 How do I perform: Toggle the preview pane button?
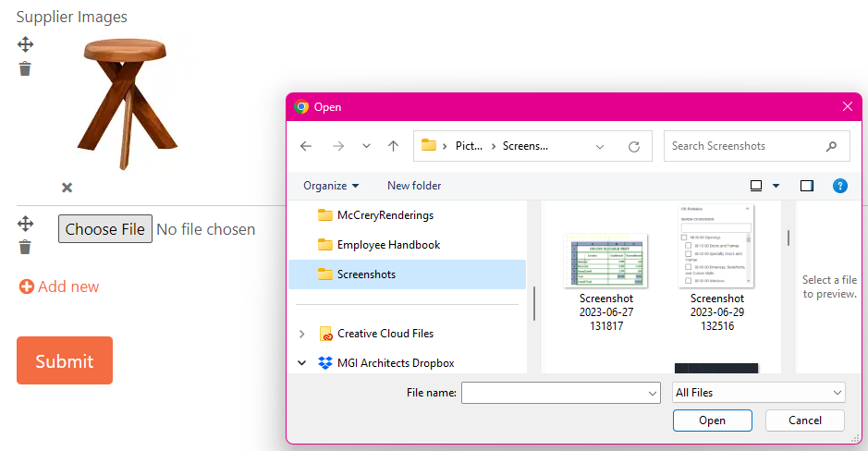807,186
